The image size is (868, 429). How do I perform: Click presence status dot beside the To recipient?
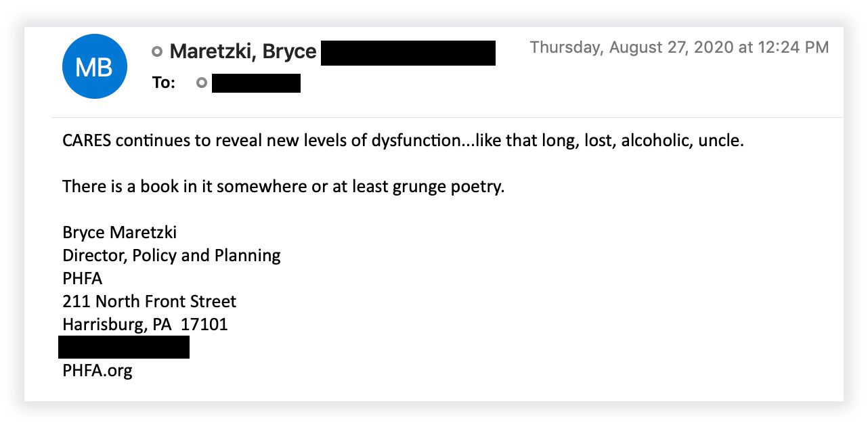(x=201, y=83)
